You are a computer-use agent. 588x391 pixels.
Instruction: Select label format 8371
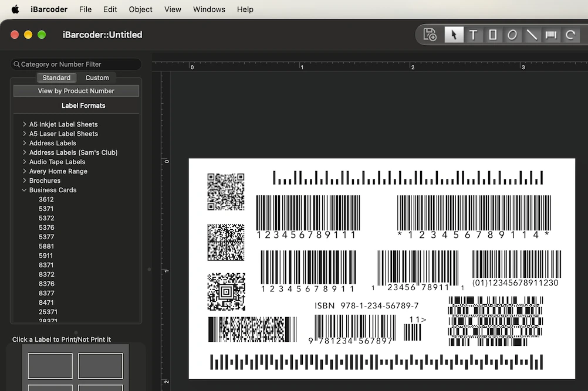(x=46, y=265)
